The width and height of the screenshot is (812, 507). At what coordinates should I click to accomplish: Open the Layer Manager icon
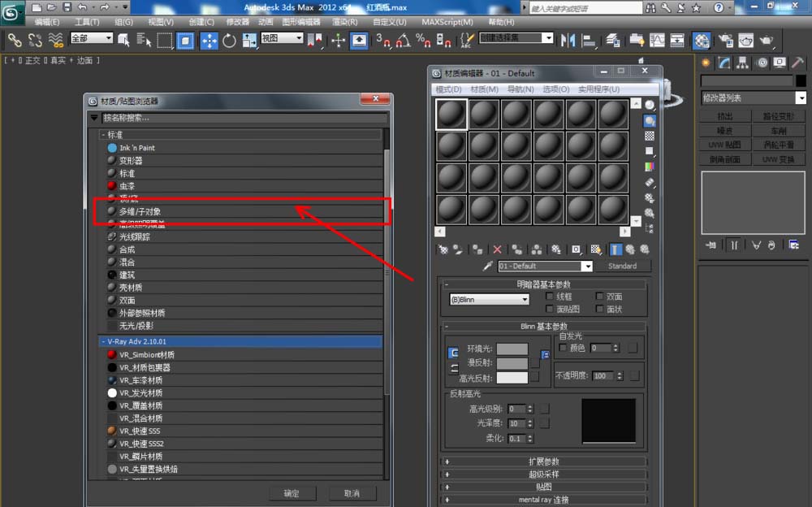coord(613,41)
